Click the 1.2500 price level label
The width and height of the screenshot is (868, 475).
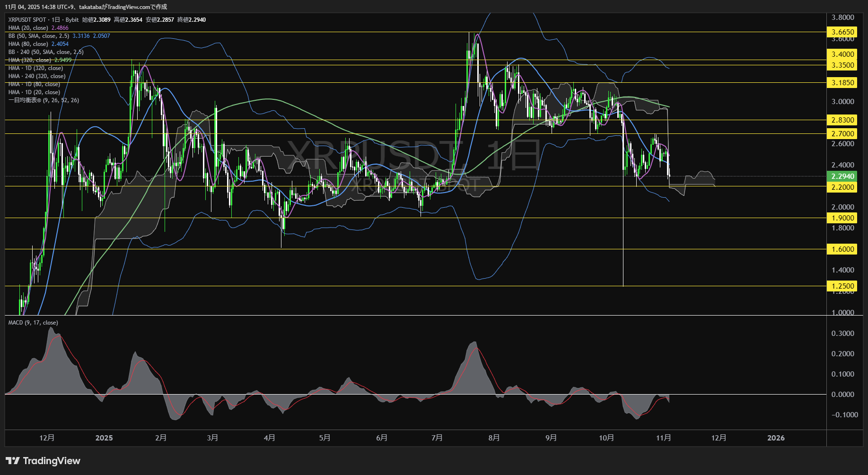pos(842,286)
